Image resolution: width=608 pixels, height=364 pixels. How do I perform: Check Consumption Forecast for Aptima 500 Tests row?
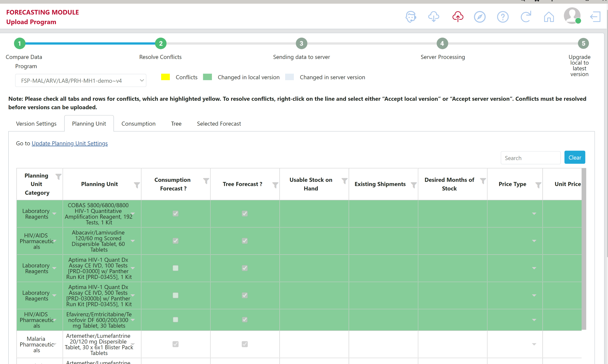coord(176,295)
